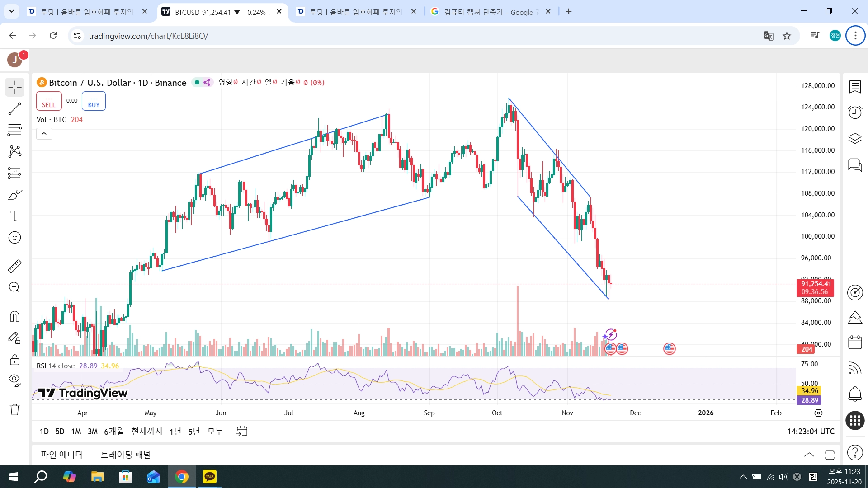This screenshot has height=488, width=868.
Task: Open the 파인 에디터 tab
Action: pyautogui.click(x=61, y=455)
